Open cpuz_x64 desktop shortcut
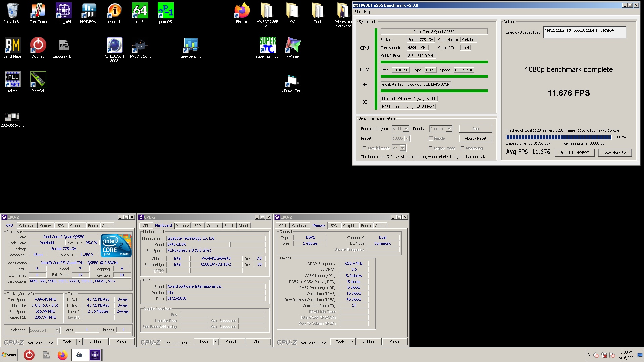The height and width of the screenshot is (362, 644). coord(63,13)
